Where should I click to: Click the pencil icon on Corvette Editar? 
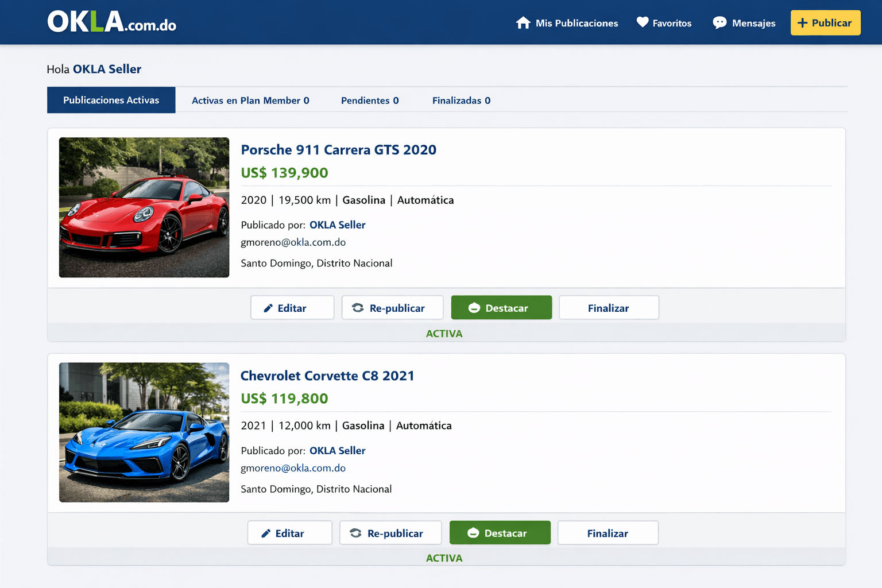[266, 533]
